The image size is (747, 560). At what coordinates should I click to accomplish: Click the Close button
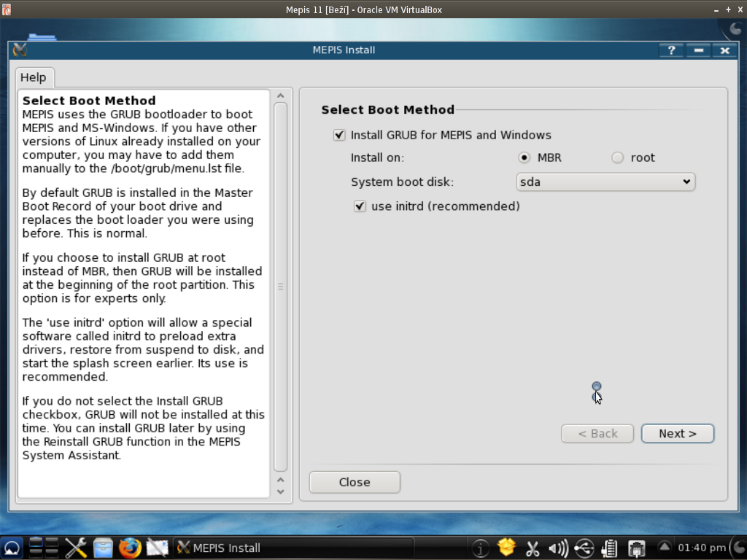click(355, 482)
